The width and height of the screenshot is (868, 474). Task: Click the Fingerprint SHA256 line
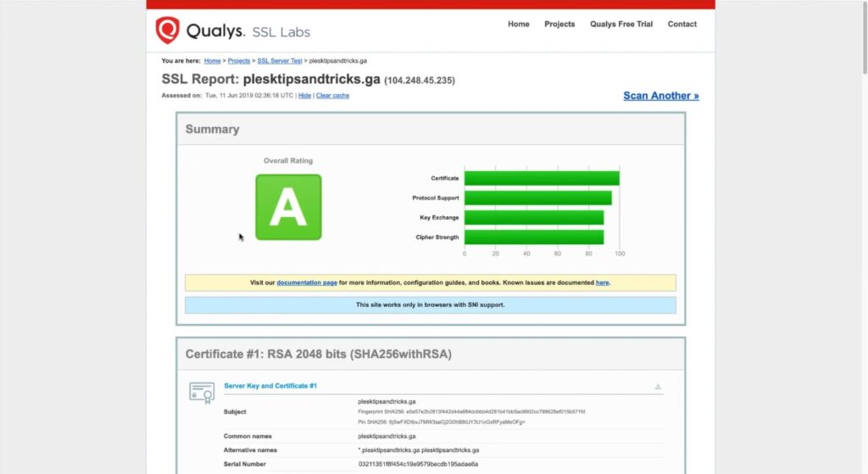(x=471, y=412)
